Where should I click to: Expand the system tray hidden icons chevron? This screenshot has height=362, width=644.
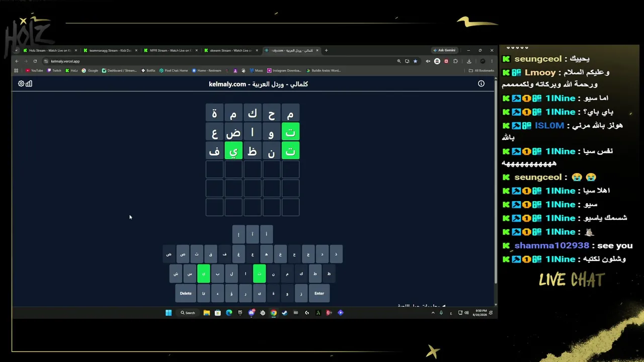433,313
